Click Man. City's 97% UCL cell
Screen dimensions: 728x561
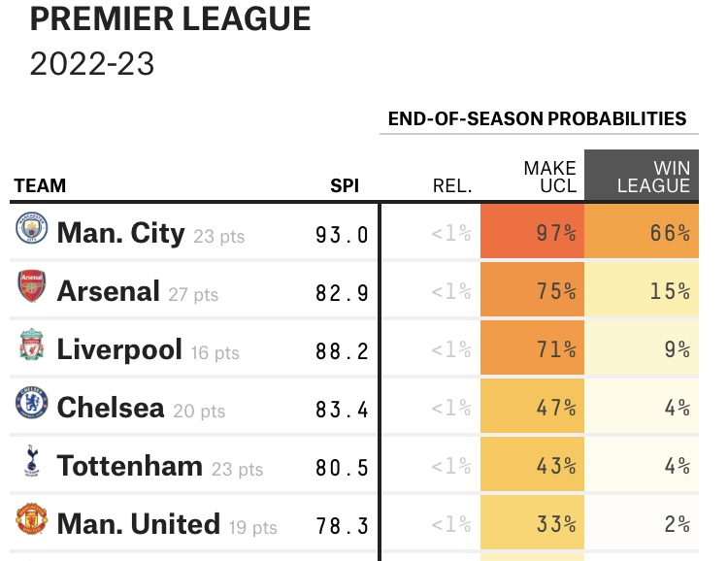(x=533, y=233)
